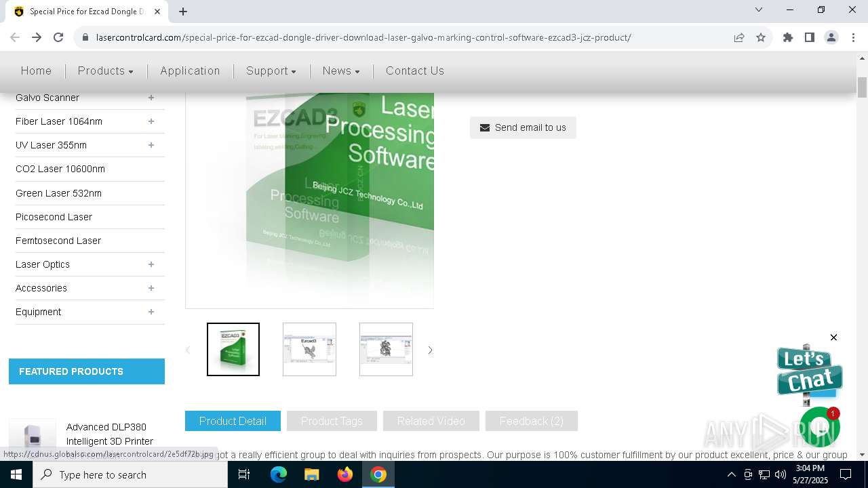This screenshot has width=868, height=488.
Task: Show next product thumbnails arrow
Action: pos(430,350)
